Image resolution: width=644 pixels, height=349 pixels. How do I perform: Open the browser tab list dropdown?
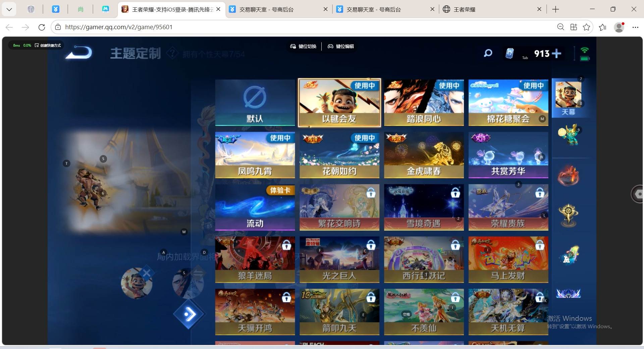[x=9, y=9]
